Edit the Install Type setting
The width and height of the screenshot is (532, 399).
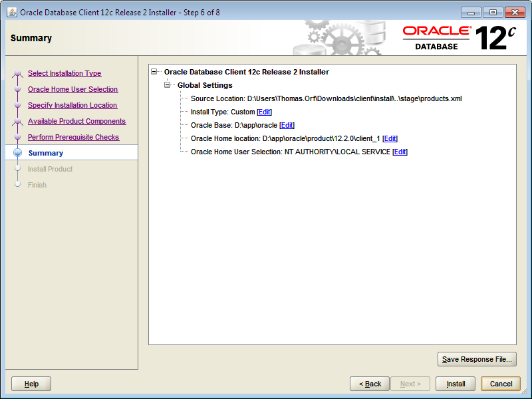point(264,112)
